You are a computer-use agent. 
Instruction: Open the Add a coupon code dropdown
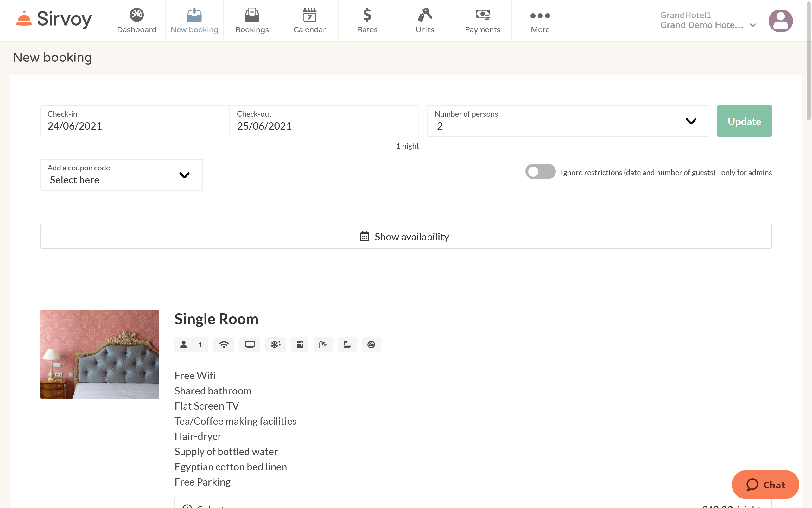(121, 175)
